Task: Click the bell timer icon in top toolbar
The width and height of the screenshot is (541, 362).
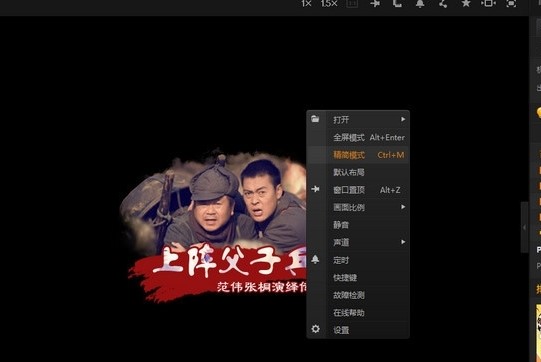Action: [x=420, y=3]
